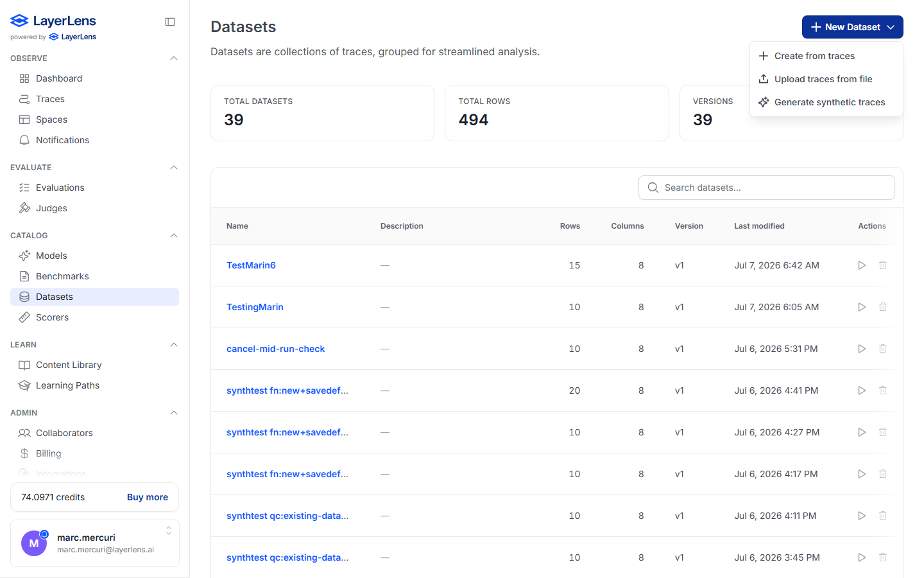Select Upload traces from file
The width and height of the screenshot is (924, 578).
click(x=826, y=79)
